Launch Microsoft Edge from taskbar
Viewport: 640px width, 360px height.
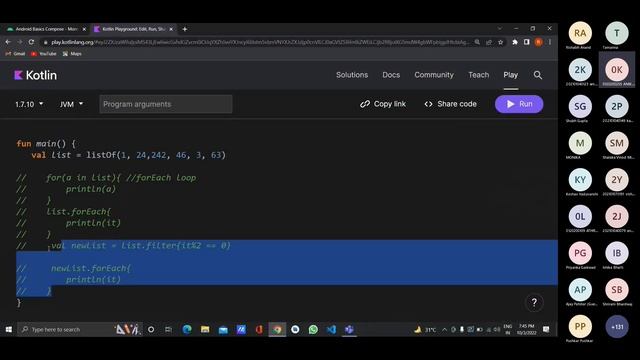coord(187,329)
